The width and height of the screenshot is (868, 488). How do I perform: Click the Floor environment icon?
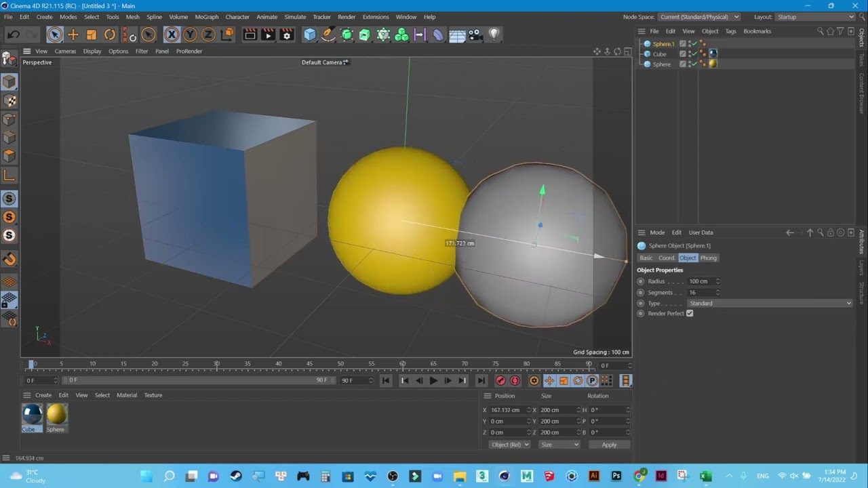457,35
